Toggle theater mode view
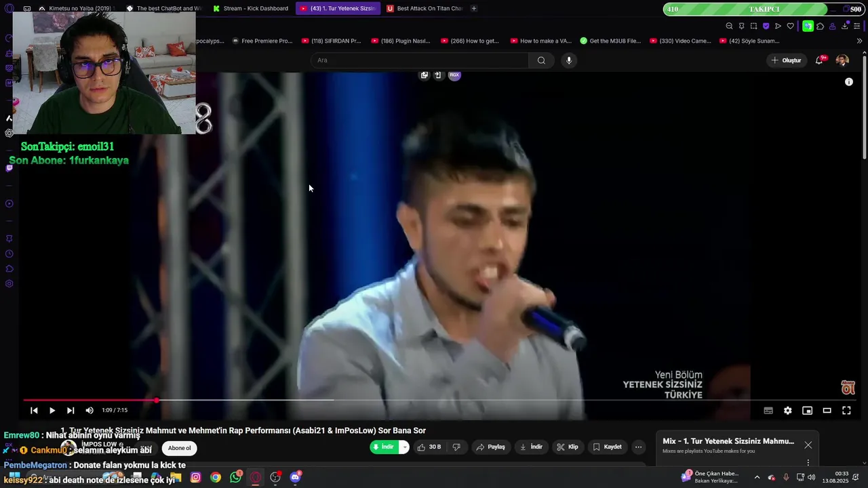The height and width of the screenshot is (488, 868). coord(827,410)
